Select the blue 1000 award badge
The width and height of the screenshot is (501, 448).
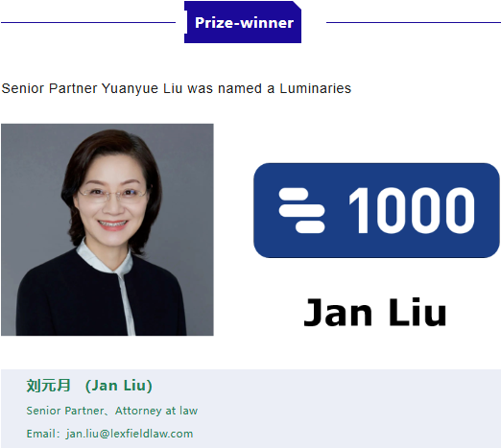click(376, 210)
